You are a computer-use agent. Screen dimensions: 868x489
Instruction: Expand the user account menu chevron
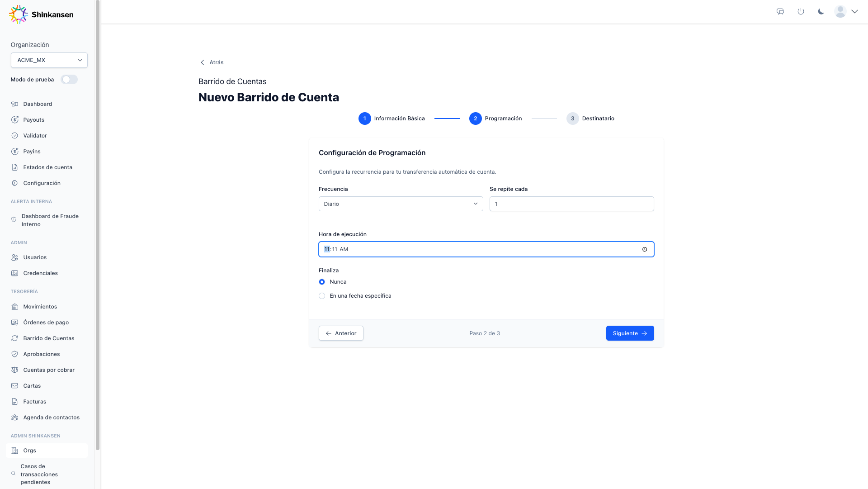[854, 12]
